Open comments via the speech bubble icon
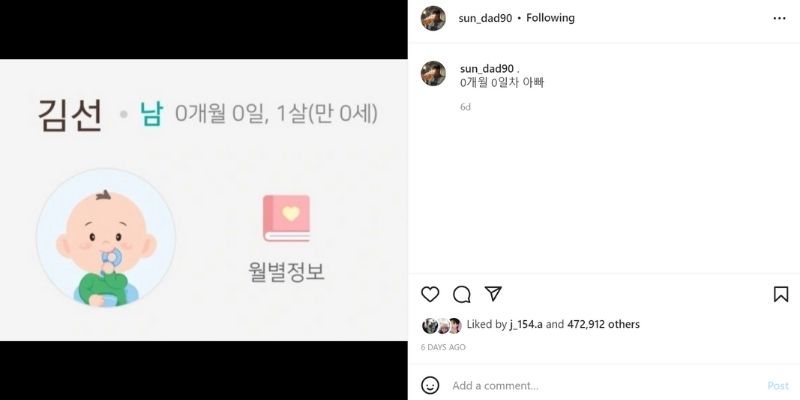The image size is (800, 400). pyautogui.click(x=462, y=294)
